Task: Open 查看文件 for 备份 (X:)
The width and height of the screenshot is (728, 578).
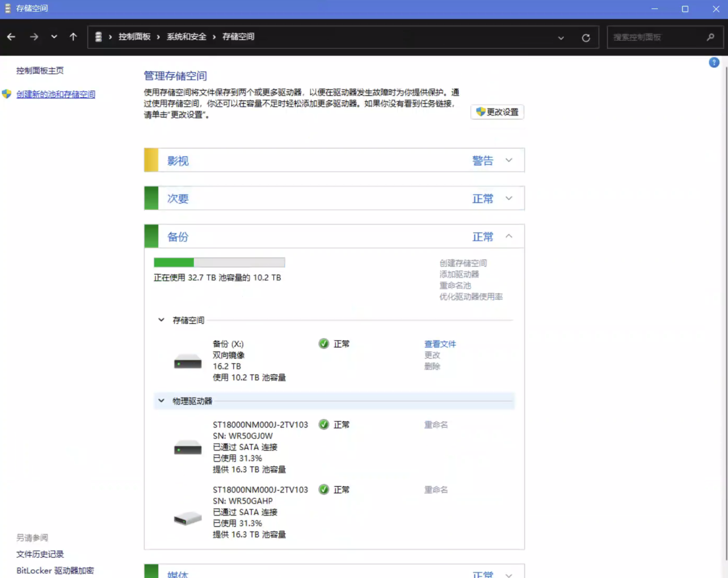Action: (440, 344)
